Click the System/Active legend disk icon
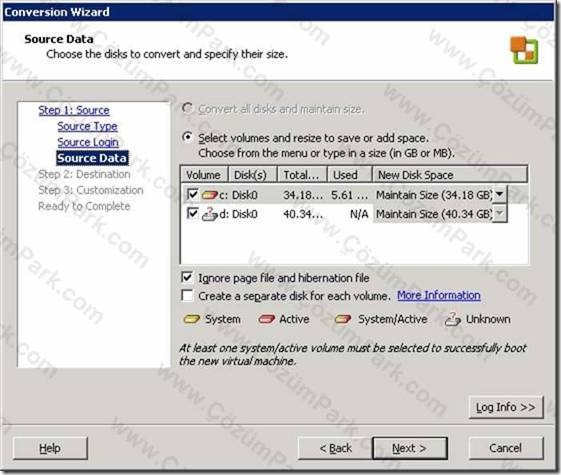The width and height of the screenshot is (561, 475). pos(343,319)
